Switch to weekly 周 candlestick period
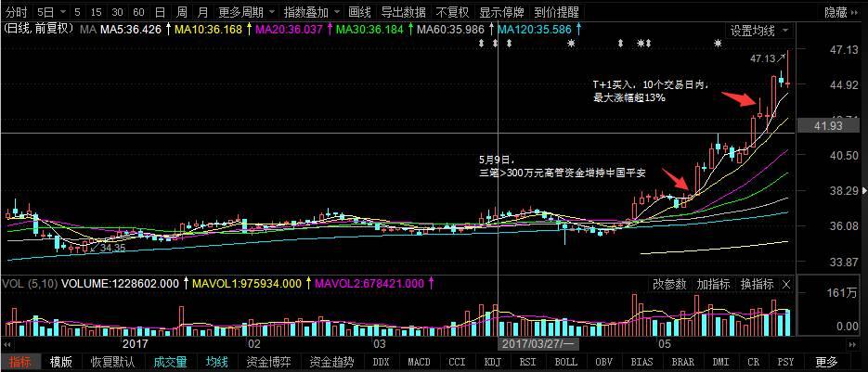 click(182, 12)
